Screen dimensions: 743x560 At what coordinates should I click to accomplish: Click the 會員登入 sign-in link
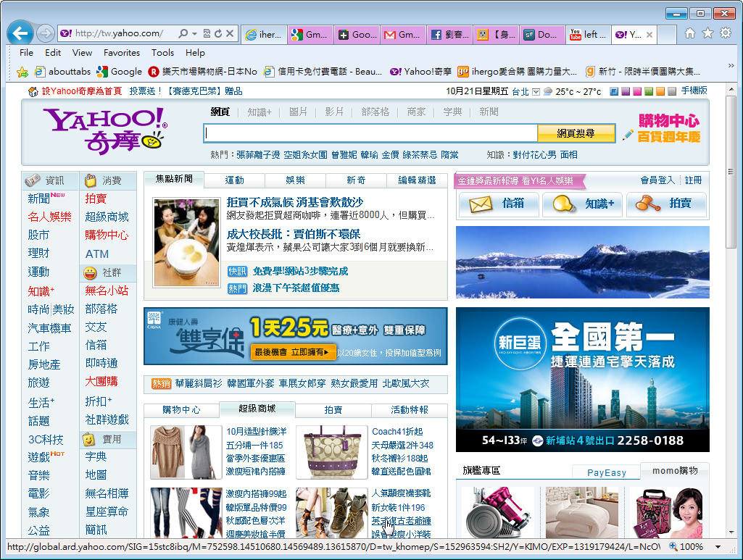pos(657,180)
